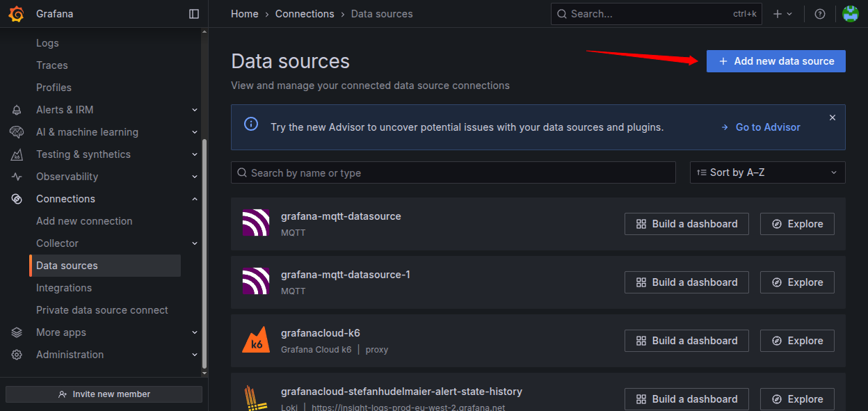Explore grafana-mqtt-datasource-1

click(x=797, y=282)
